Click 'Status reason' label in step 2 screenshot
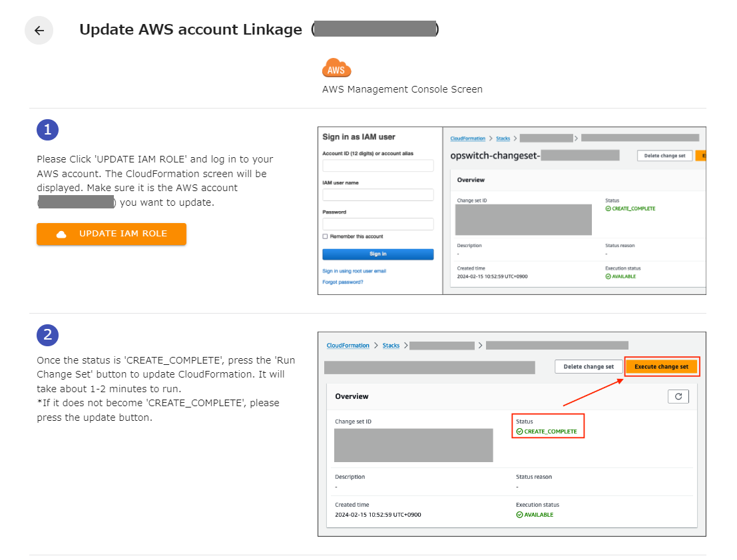This screenshot has height=560, width=737. (x=534, y=477)
